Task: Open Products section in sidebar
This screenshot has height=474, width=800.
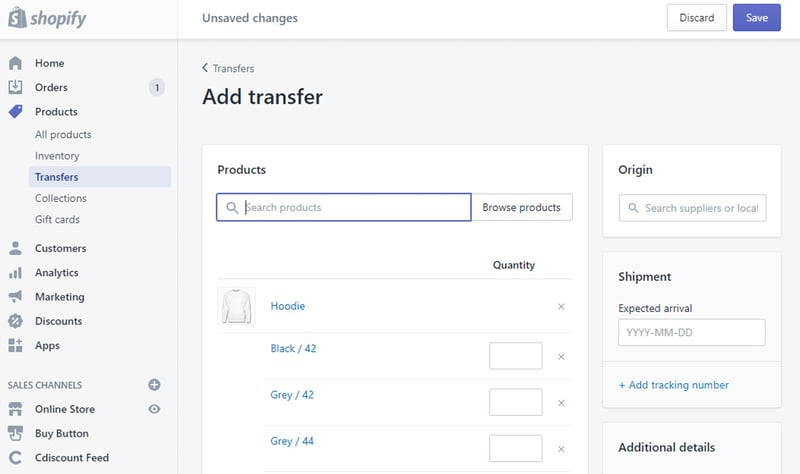Action: coord(56,112)
